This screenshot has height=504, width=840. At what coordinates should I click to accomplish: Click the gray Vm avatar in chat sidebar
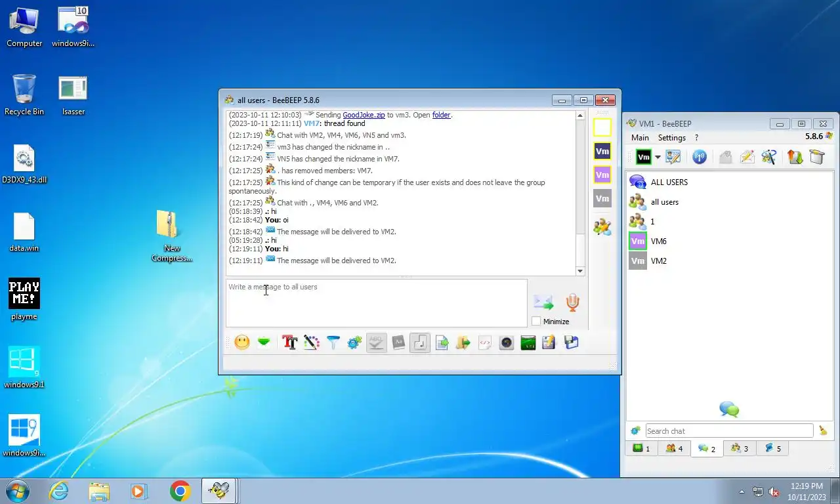point(602,198)
